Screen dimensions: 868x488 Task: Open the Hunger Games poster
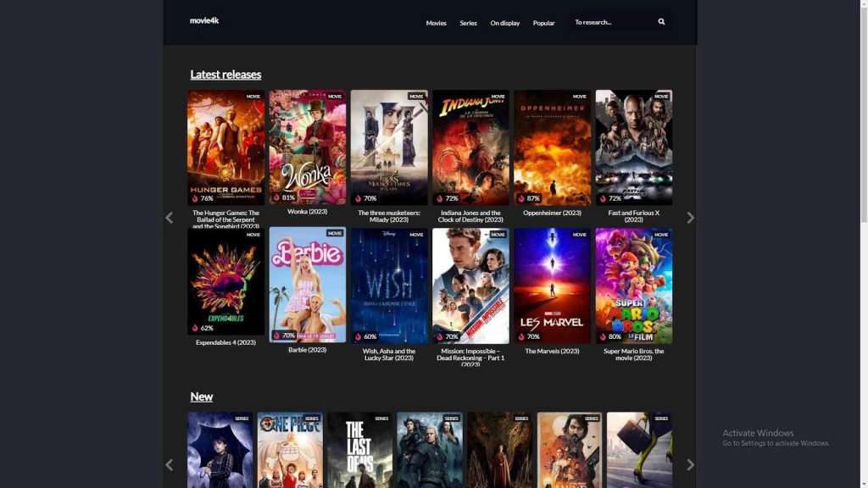point(225,147)
